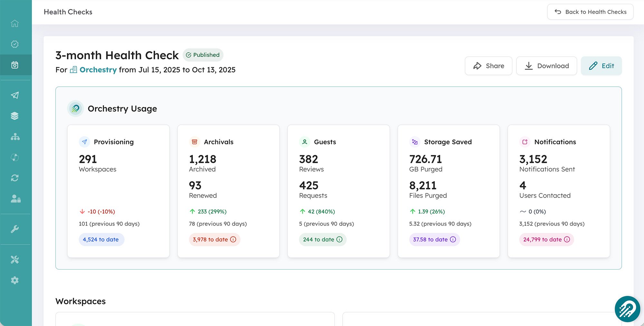Click info icon beside 3,978 to date
The image size is (644, 326).
coord(233,240)
